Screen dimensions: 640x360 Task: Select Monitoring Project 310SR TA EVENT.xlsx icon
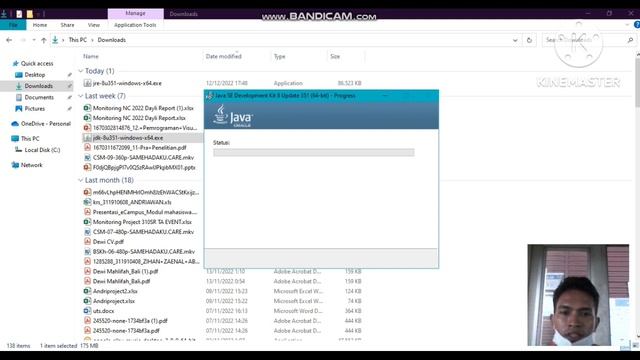click(x=87, y=222)
